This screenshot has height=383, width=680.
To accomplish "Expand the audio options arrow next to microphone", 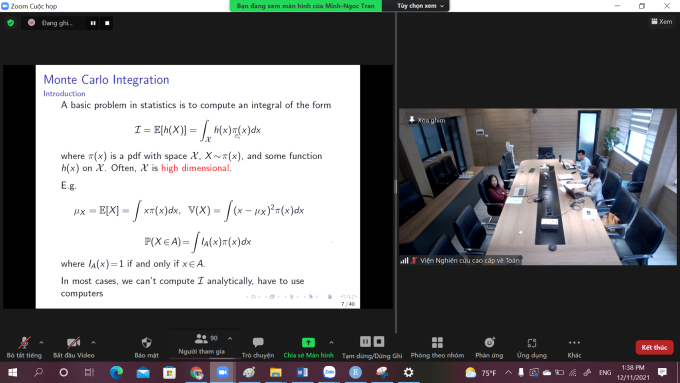I will pyautogui.click(x=41, y=342).
